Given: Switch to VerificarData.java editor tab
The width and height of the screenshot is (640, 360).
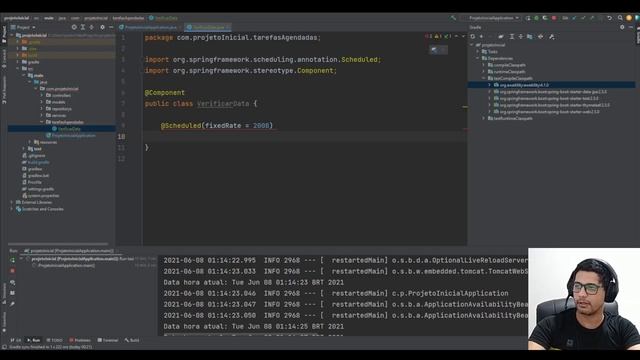Looking at the screenshot, I should click(x=208, y=27).
